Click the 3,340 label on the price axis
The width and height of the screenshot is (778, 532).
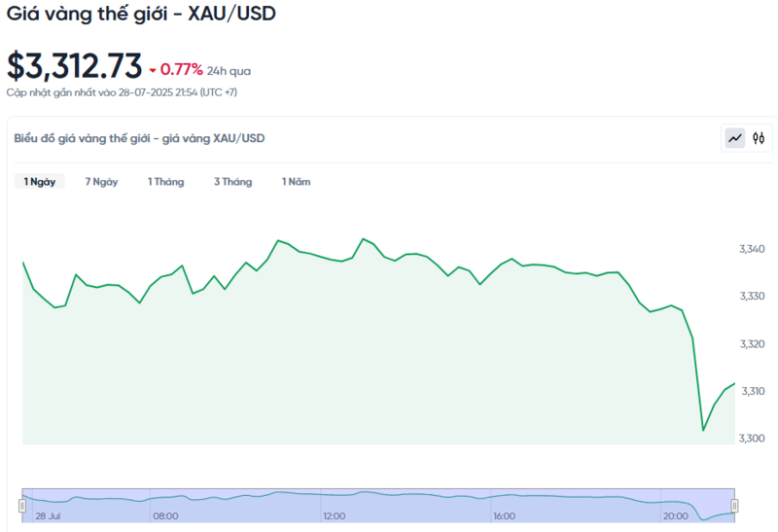point(754,250)
